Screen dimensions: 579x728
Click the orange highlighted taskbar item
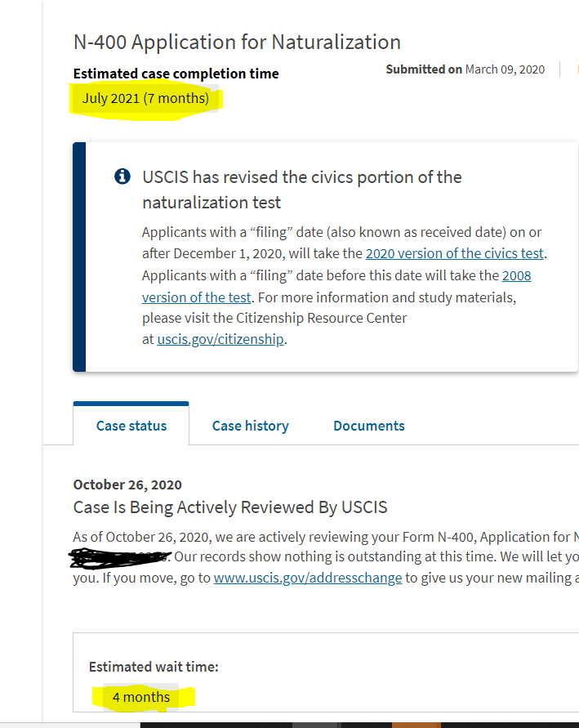click(416, 725)
